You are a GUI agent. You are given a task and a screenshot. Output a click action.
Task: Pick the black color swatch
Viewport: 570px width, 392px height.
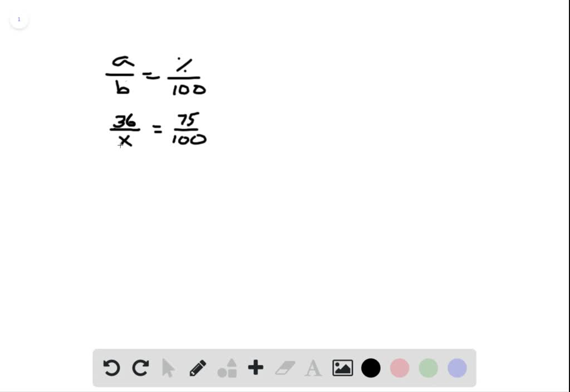pyautogui.click(x=371, y=367)
